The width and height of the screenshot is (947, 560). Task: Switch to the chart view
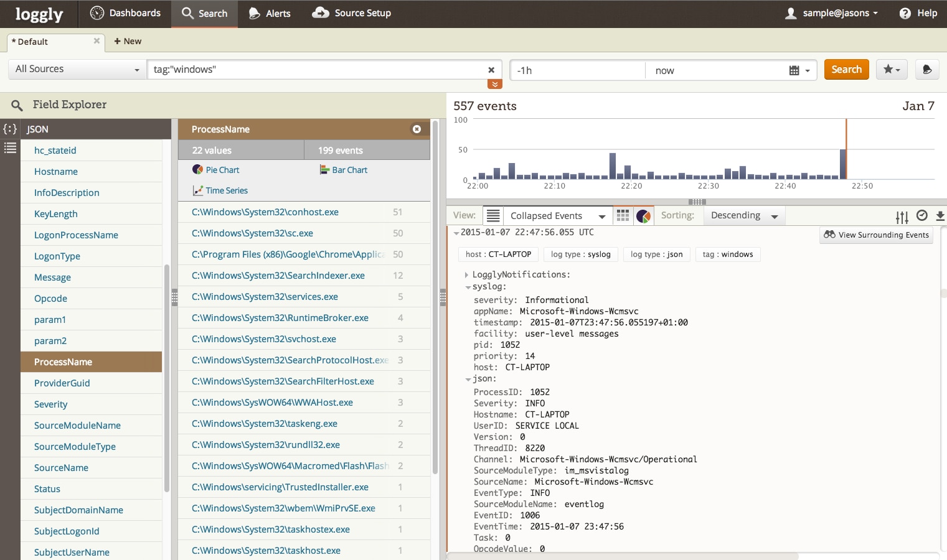[x=643, y=216]
